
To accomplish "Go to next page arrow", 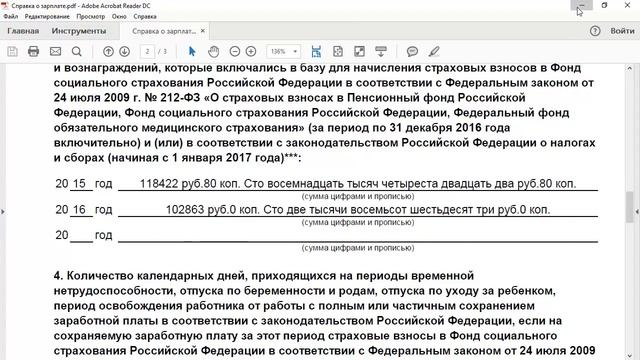I will 124,51.
